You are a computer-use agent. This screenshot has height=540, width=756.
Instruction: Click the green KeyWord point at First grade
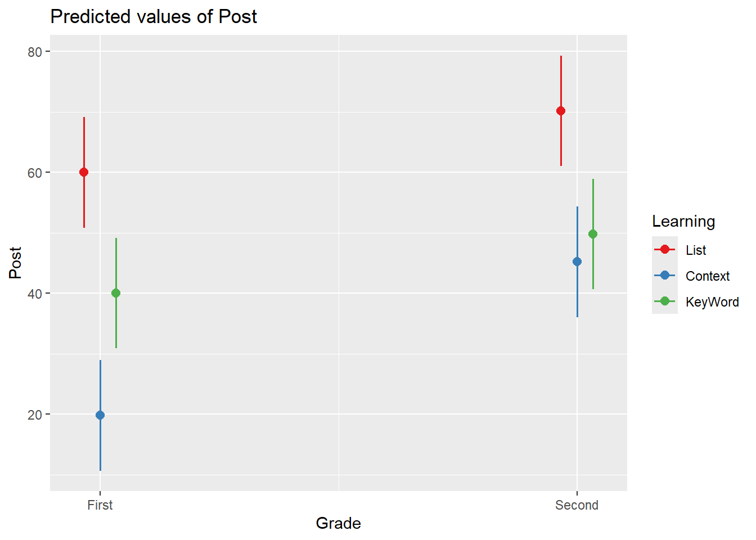[x=116, y=293]
